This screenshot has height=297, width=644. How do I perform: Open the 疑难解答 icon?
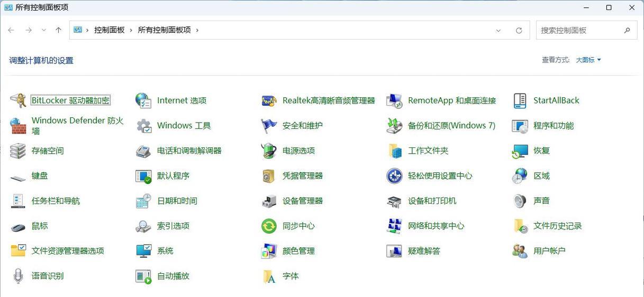coord(394,251)
